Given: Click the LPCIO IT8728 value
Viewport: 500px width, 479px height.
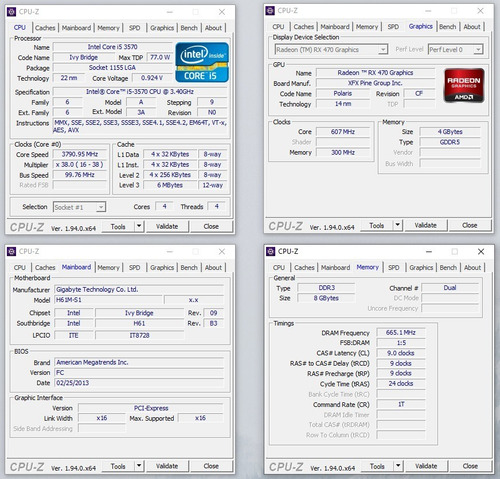Looking at the screenshot, I should tap(140, 335).
